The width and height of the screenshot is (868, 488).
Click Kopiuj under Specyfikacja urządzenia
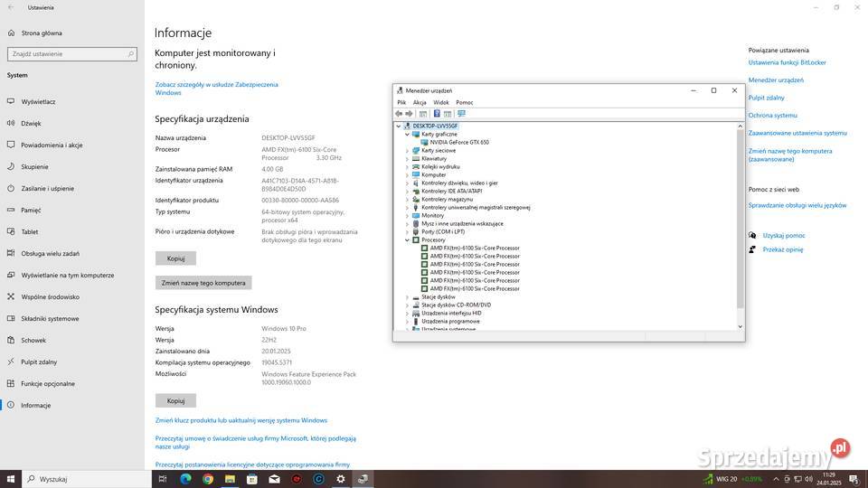pyautogui.click(x=175, y=258)
